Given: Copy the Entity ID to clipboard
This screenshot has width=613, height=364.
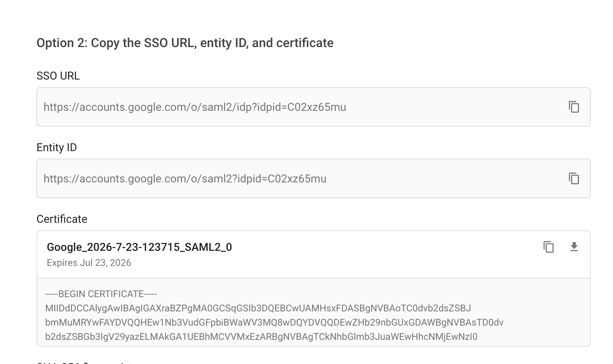Looking at the screenshot, I should pyautogui.click(x=574, y=178).
